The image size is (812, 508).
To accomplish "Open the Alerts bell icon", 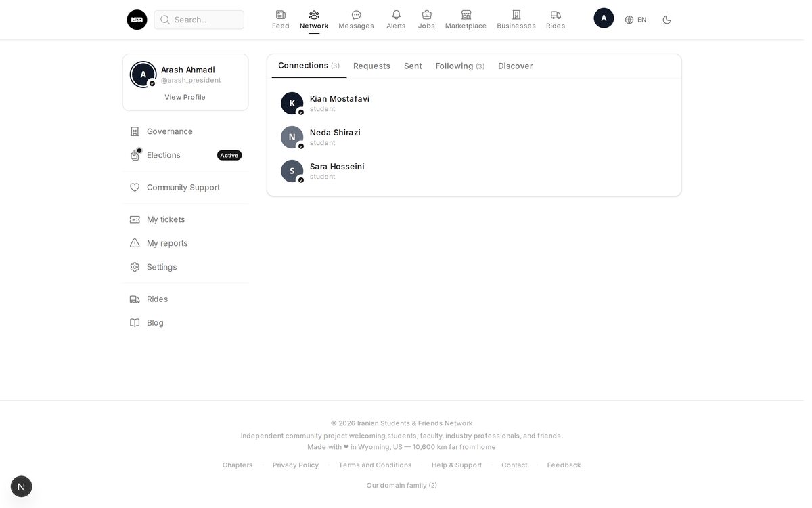I will (x=396, y=15).
